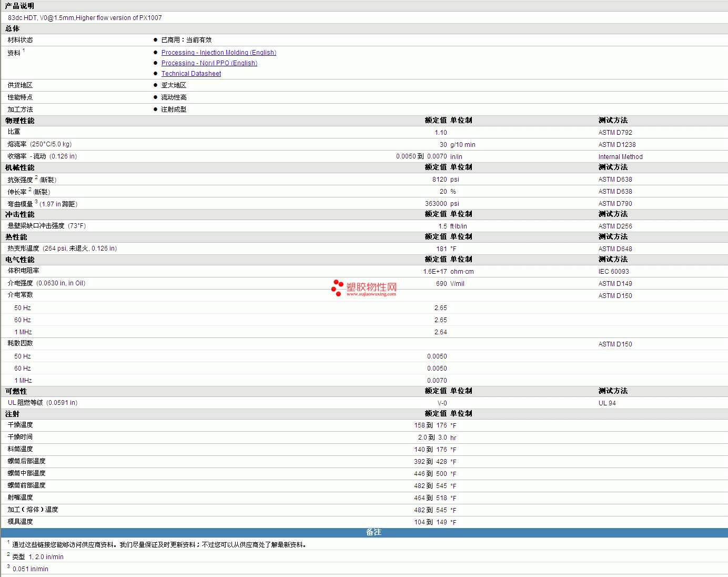
Task: Click the IEC 60093 test method
Action: (x=613, y=272)
